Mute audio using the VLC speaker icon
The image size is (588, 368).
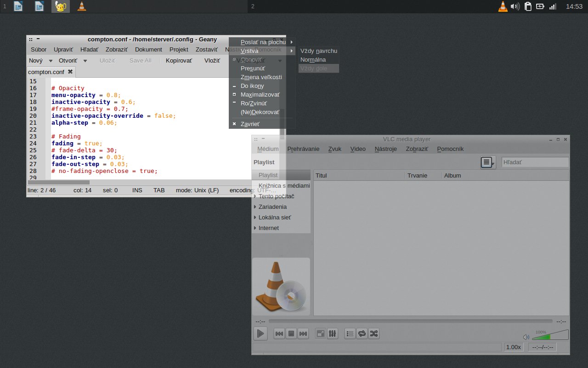pyautogui.click(x=526, y=337)
